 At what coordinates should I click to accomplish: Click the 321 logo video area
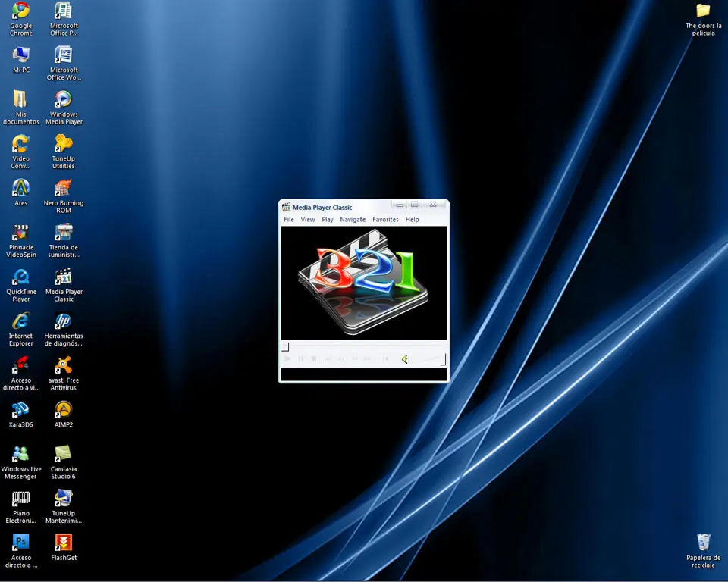(364, 283)
